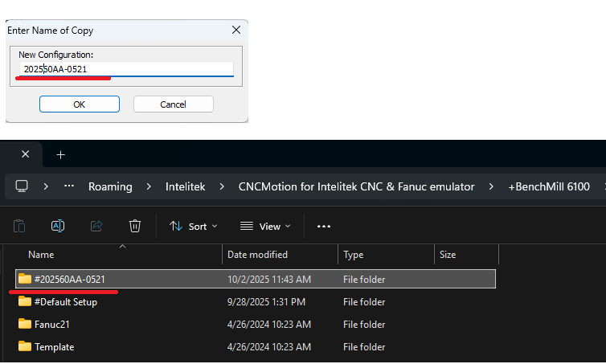Open the See more ellipsis menu
The image size is (606, 364).
[324, 227]
